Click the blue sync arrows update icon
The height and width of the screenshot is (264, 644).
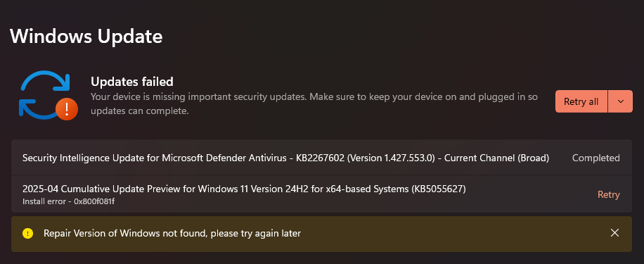(x=44, y=96)
